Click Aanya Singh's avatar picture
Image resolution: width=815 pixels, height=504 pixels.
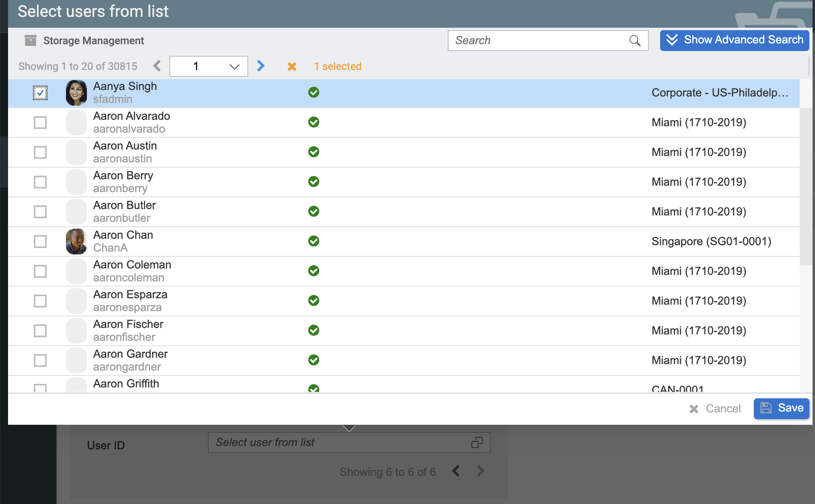[x=76, y=93]
